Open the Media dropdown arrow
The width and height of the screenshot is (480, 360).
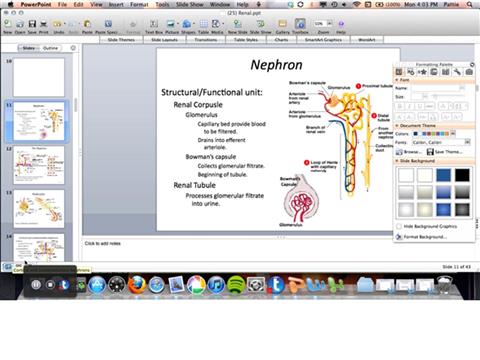click(223, 24)
